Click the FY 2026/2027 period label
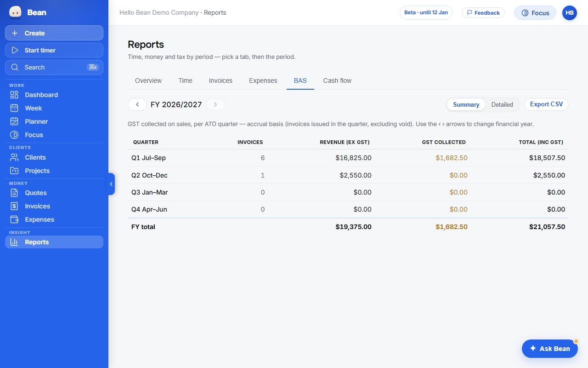This screenshot has height=368, width=588. click(x=176, y=104)
